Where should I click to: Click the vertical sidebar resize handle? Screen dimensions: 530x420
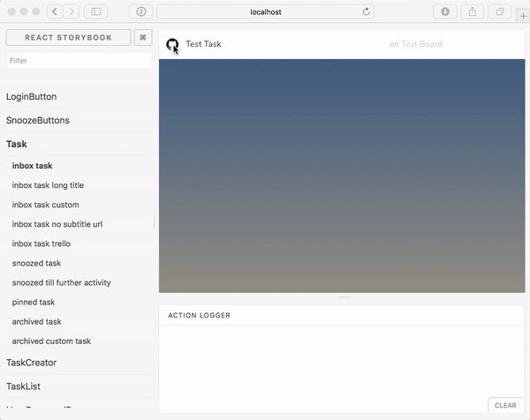155,221
